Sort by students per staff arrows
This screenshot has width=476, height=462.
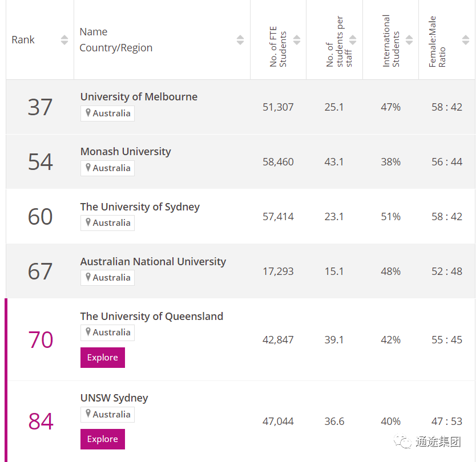click(353, 40)
